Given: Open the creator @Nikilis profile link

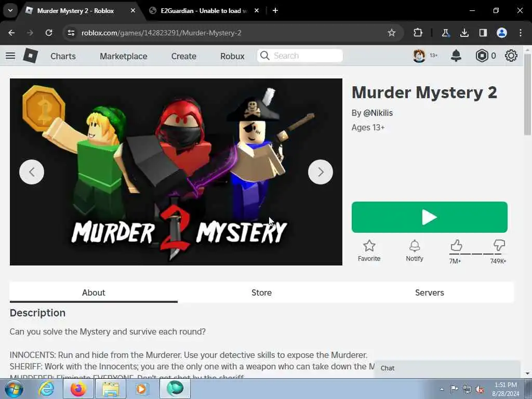Looking at the screenshot, I should 378,113.
